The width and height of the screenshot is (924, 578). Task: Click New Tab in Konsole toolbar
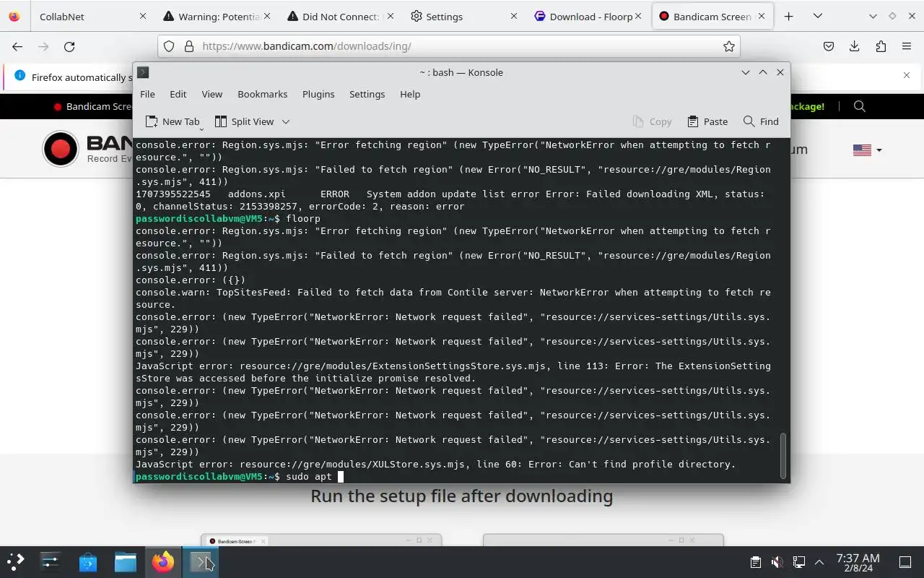tap(172, 121)
